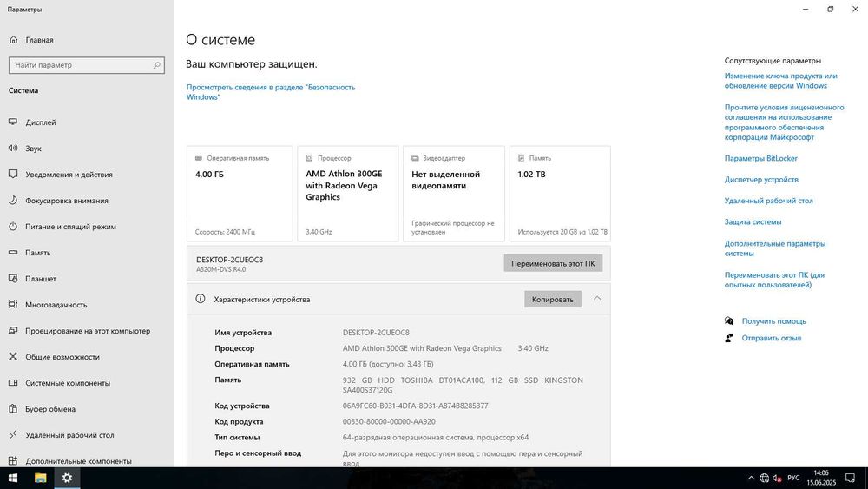The image size is (868, 489).
Task: Click the Проецирование на этот компьютер icon
Action: [13, 330]
